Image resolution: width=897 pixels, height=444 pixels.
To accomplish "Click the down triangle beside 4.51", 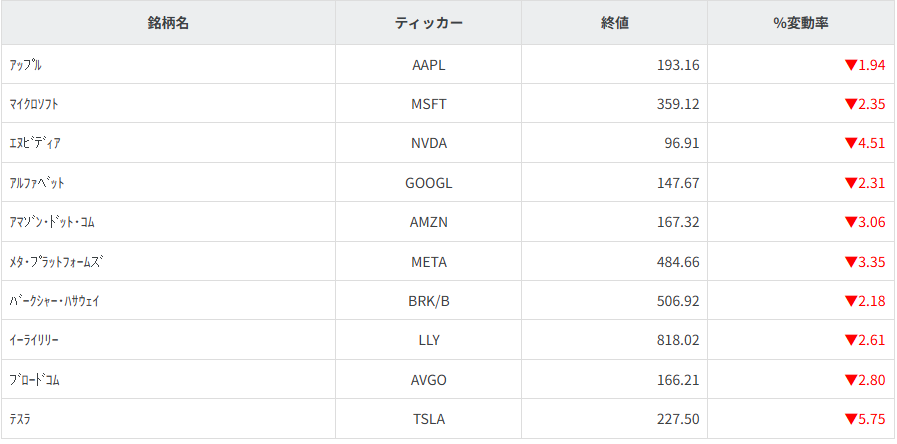I will 850,144.
